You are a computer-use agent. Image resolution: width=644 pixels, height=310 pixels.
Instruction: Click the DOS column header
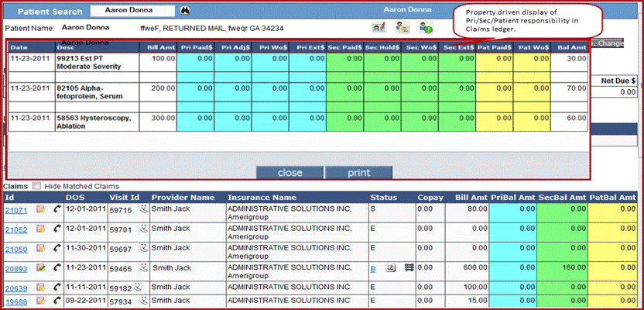pos(75,198)
